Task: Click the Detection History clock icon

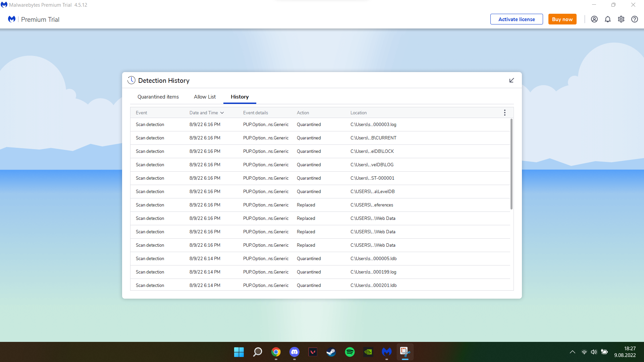Action: pyautogui.click(x=131, y=80)
